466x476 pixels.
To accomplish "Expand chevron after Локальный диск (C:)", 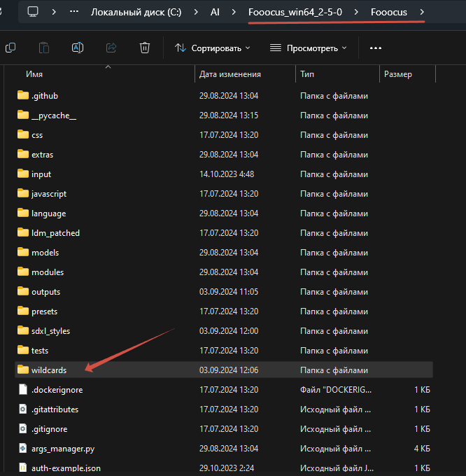I will (x=196, y=12).
